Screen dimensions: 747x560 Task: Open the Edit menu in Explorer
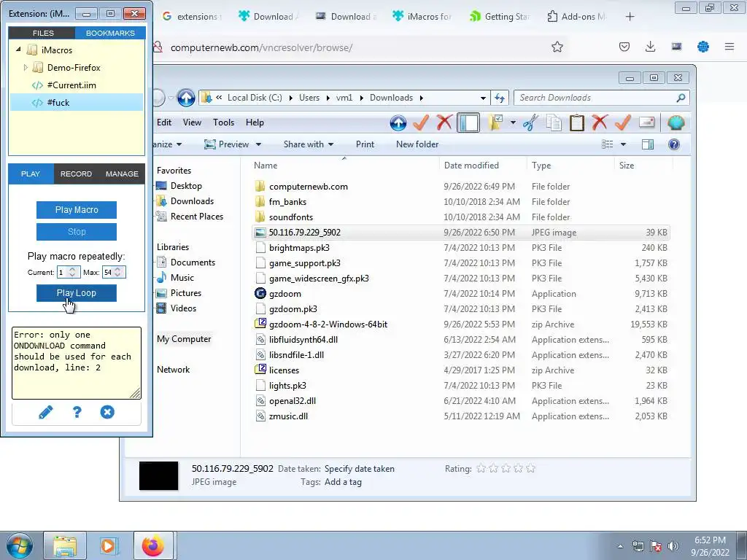click(x=164, y=122)
